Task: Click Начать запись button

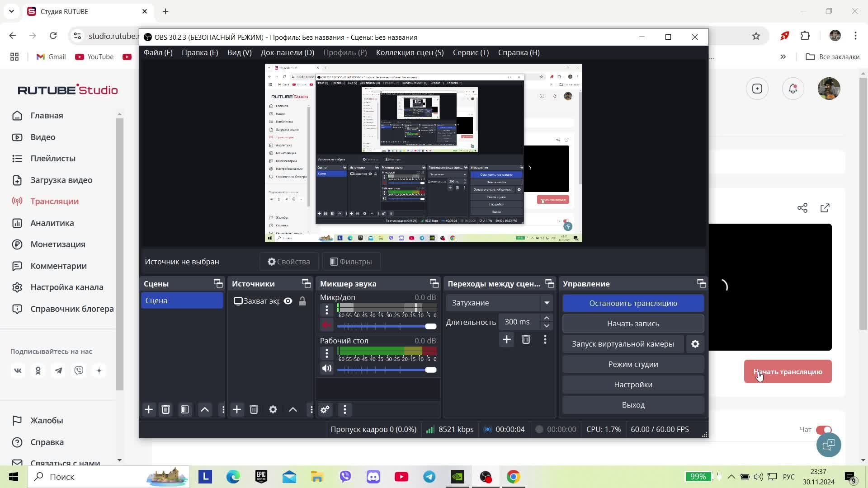Action: pos(633,324)
